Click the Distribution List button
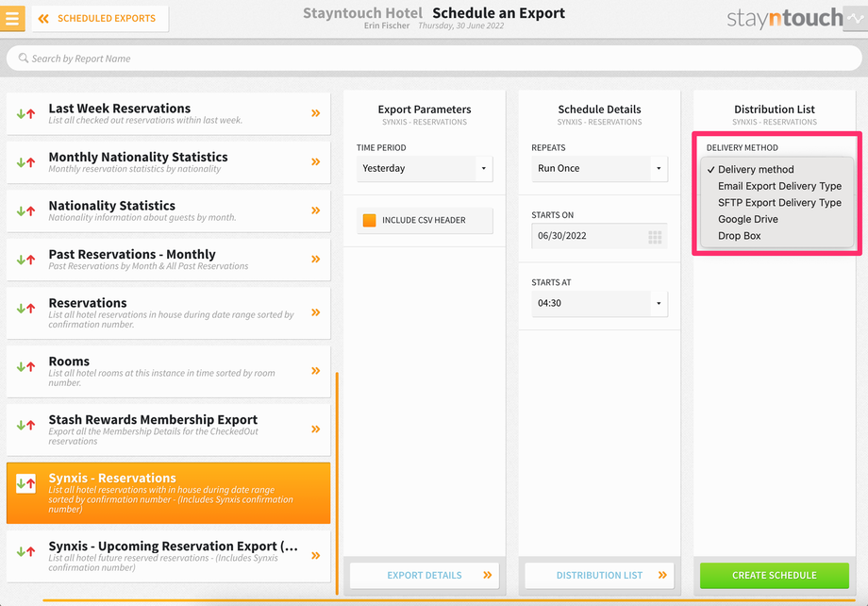The image size is (868, 606). click(599, 576)
